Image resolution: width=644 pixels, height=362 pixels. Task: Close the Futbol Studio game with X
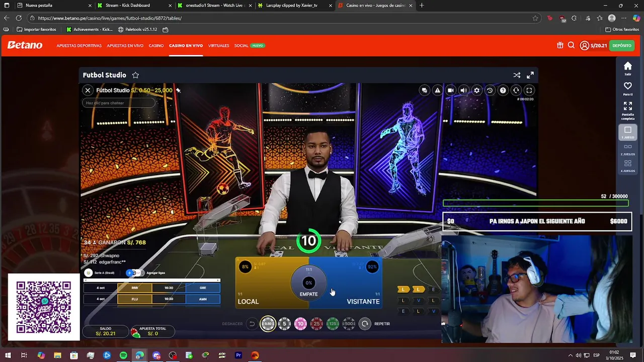pos(88,90)
